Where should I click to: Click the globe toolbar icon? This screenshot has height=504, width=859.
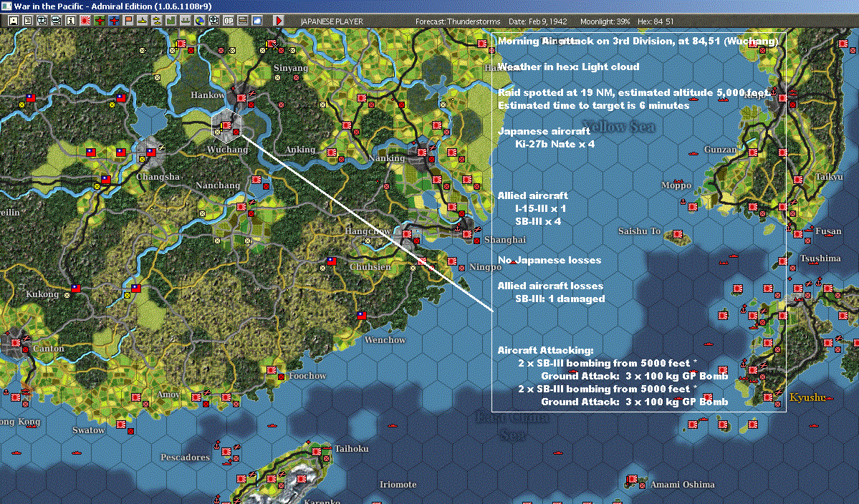coord(199,21)
